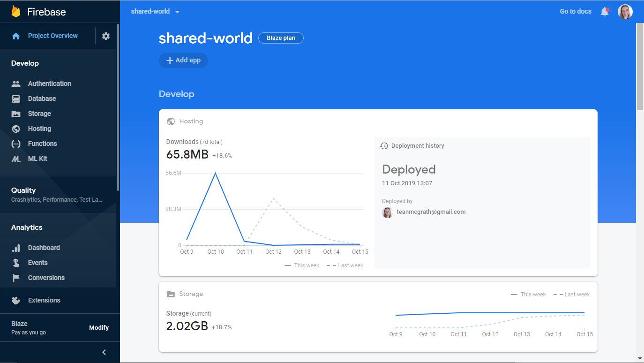
Task: Click the Develop section header in sidebar
Action: 25,63
